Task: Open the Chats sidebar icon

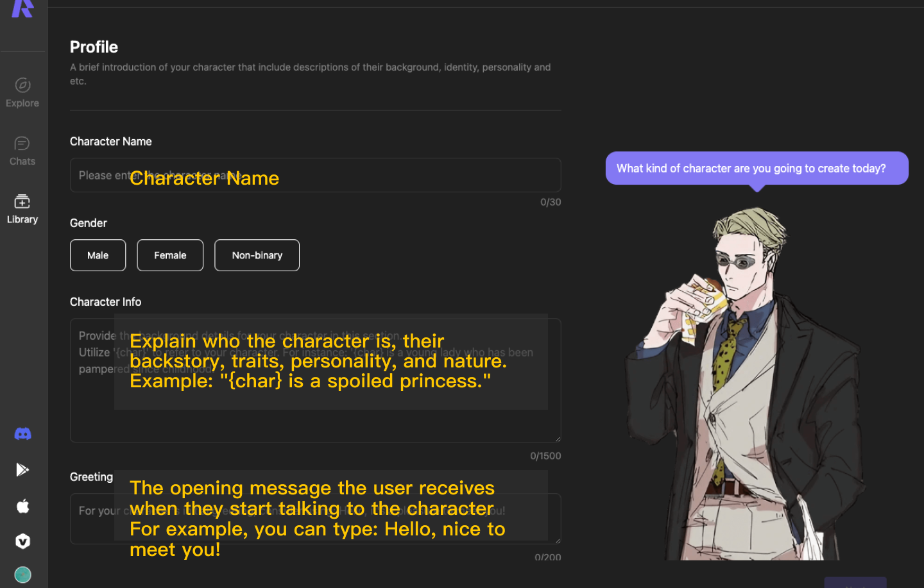Action: 22,143
